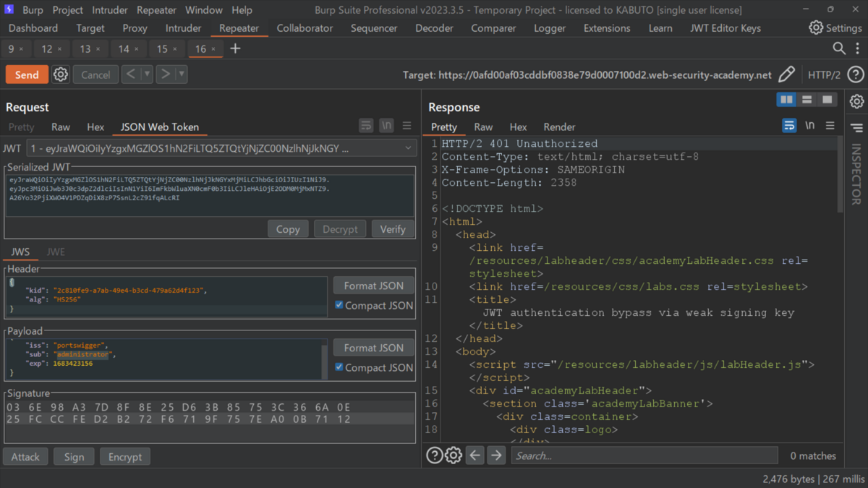Navigate back in request history
This screenshot has width=868, height=488.
point(131,74)
